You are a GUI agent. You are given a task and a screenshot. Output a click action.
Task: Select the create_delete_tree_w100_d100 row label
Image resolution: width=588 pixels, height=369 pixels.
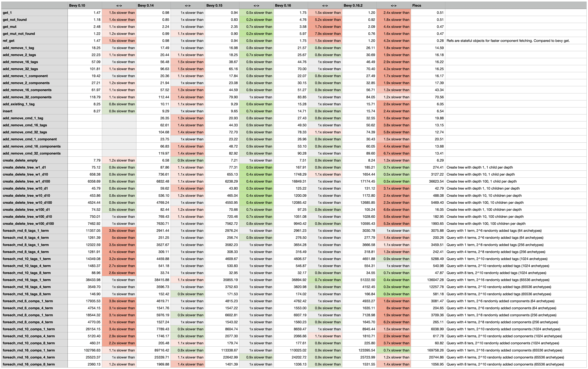tap(28, 224)
